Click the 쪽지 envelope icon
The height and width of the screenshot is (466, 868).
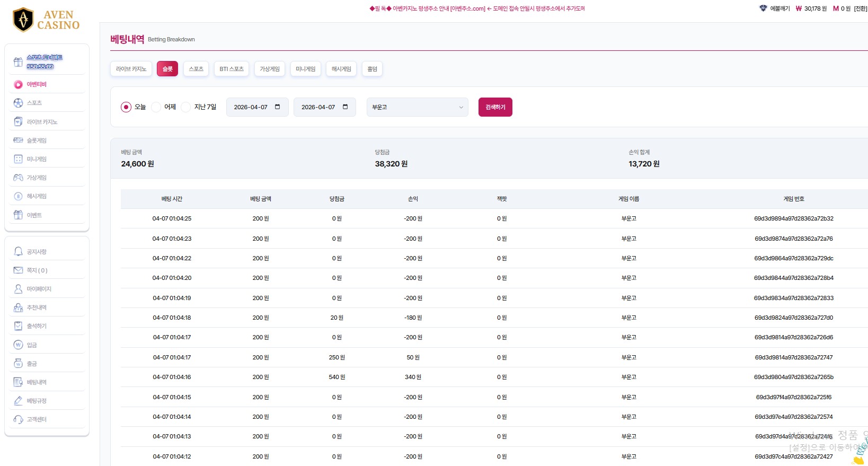point(18,270)
